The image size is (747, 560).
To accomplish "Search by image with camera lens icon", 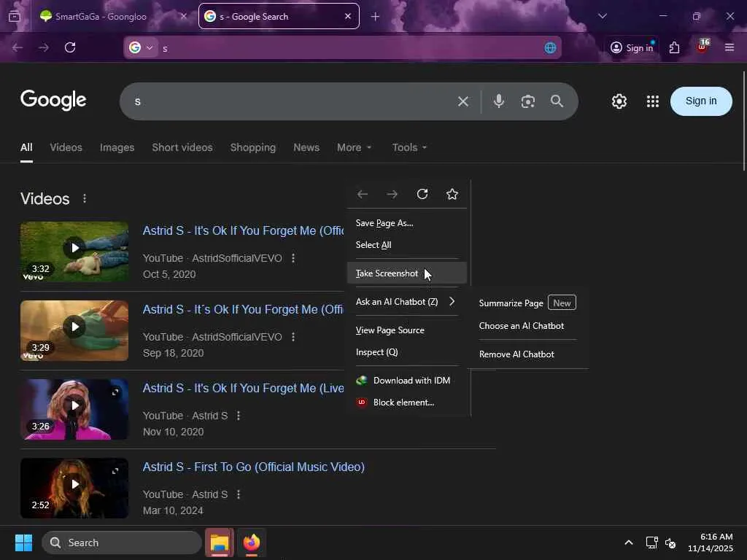I will pyautogui.click(x=528, y=101).
